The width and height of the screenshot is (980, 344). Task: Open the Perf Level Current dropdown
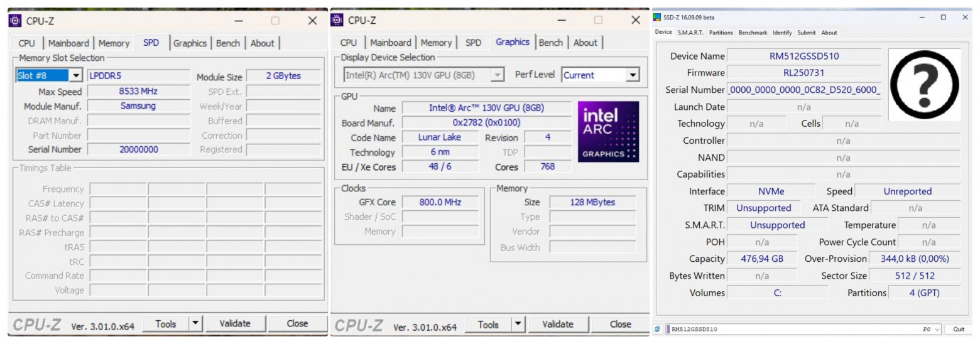(x=633, y=75)
